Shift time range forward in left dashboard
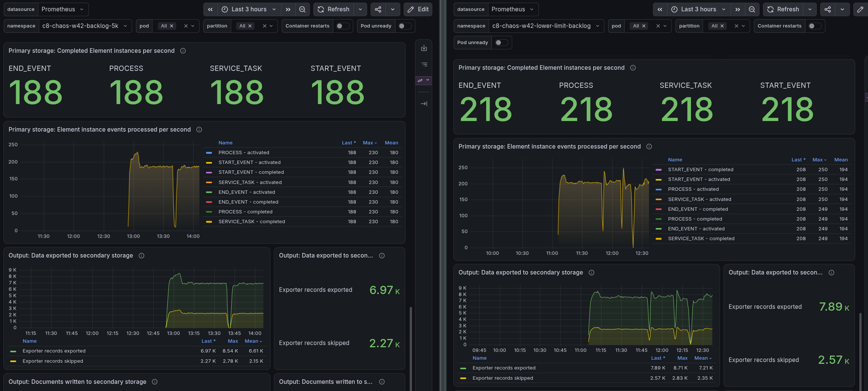 pyautogui.click(x=288, y=9)
